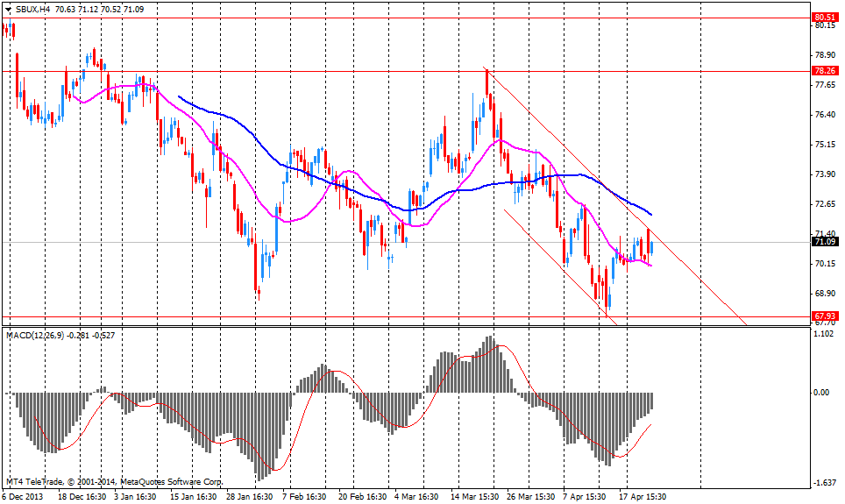The width and height of the screenshot is (845, 504).
Task: Click the 78.26 resistance price label
Action: (x=825, y=71)
